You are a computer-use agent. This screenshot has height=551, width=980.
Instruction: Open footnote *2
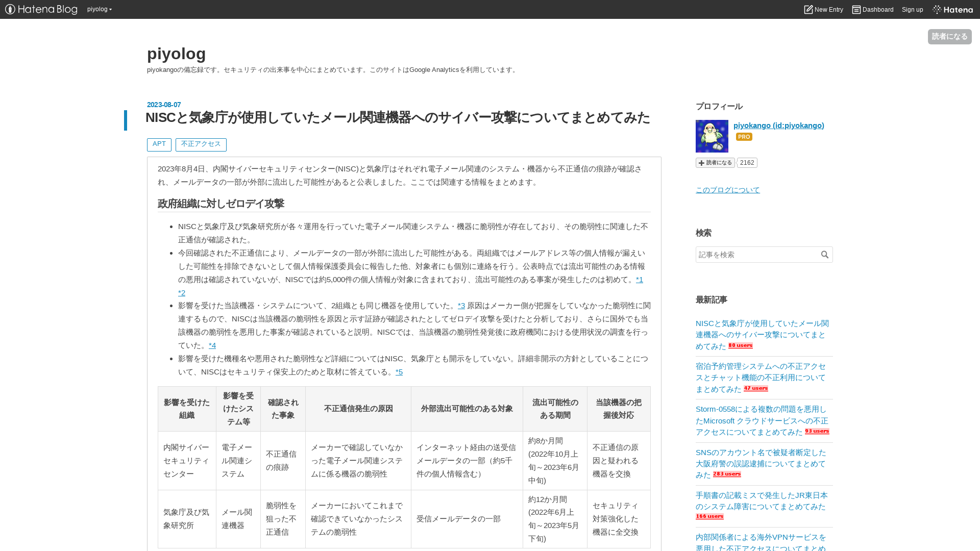click(182, 293)
